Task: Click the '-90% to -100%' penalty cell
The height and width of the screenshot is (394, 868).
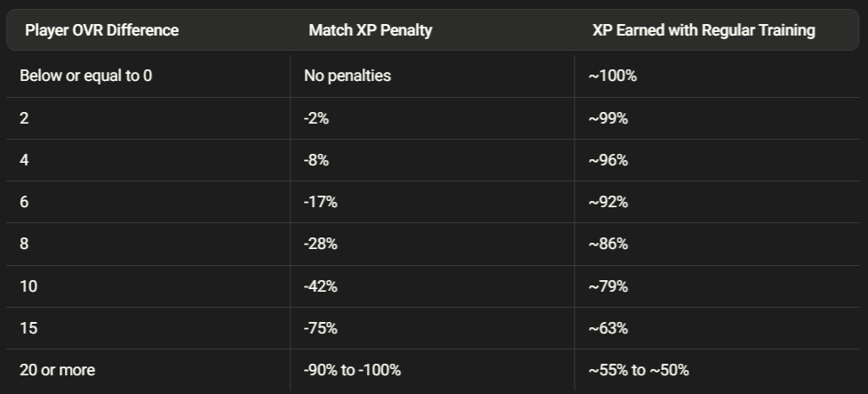Action: (353, 370)
